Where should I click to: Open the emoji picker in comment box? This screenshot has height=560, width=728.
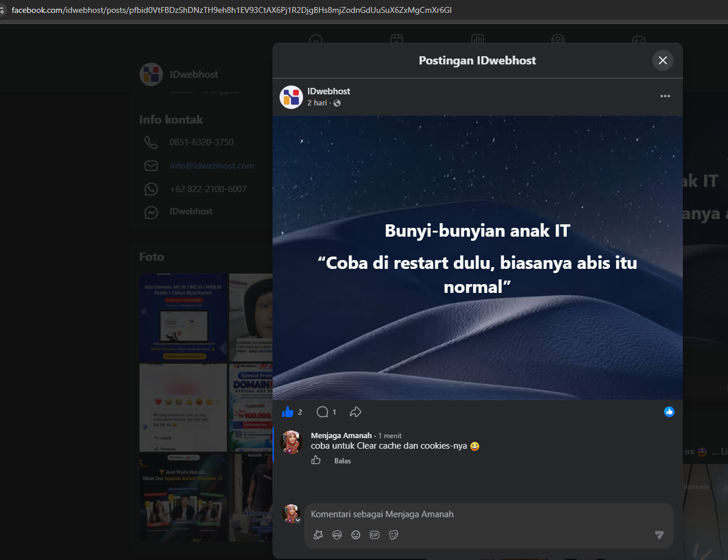356,534
